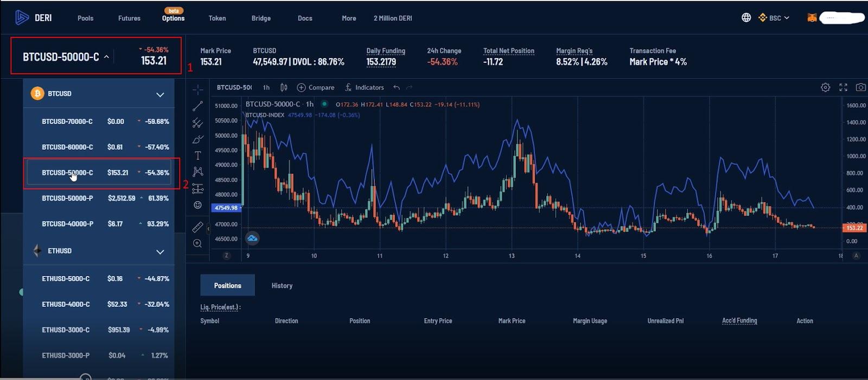868x380 pixels.
Task: Open the Bridge page
Action: [261, 18]
